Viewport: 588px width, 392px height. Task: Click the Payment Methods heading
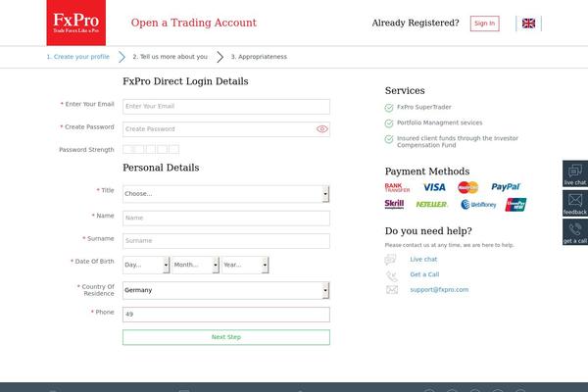(x=427, y=171)
